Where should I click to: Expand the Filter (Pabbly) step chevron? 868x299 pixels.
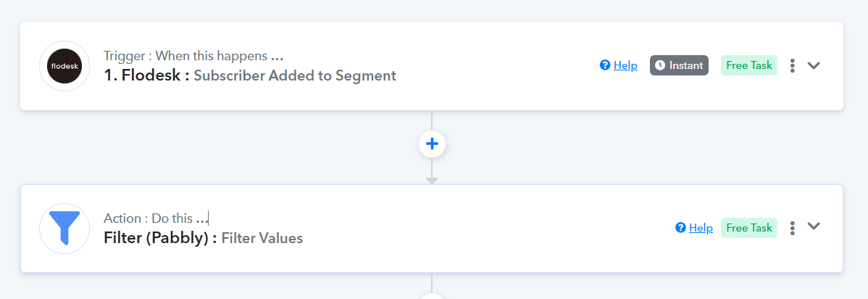tap(814, 226)
